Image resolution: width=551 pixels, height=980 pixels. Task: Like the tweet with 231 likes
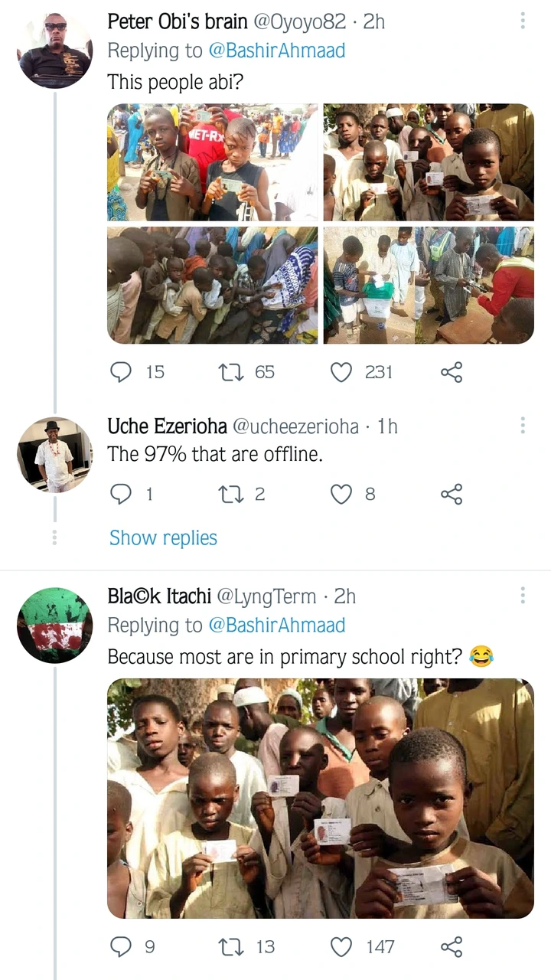click(341, 372)
